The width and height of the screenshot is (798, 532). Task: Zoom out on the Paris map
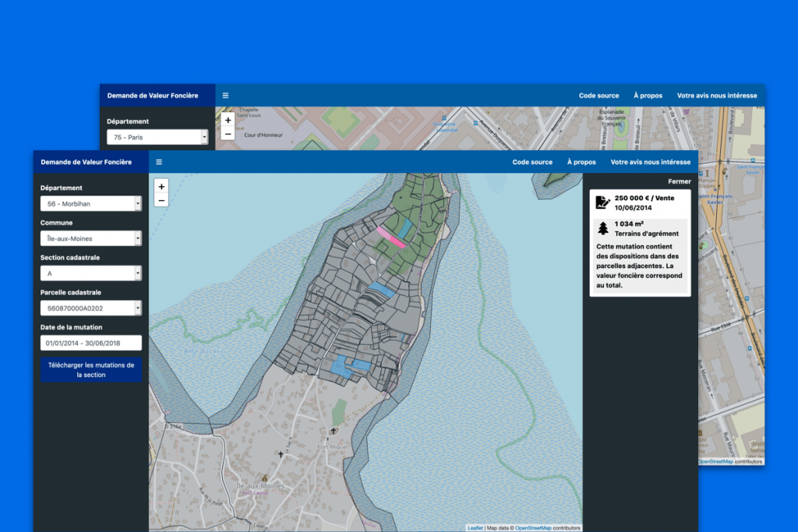tap(228, 134)
